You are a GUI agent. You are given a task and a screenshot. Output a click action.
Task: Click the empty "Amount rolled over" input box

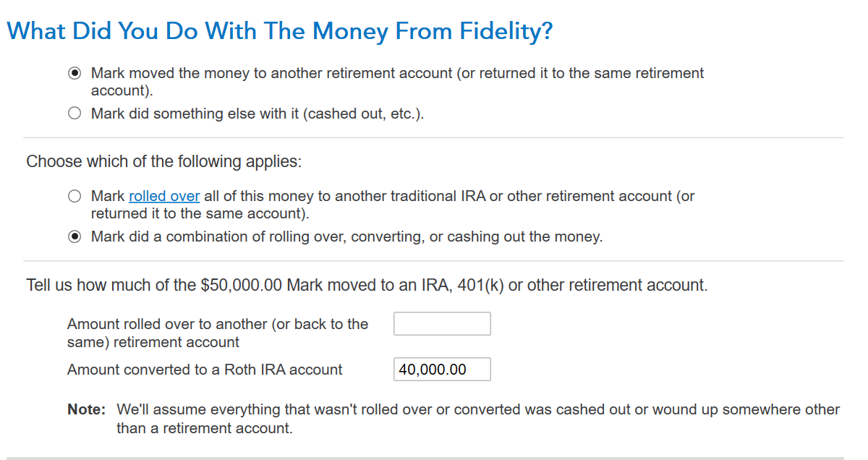(442, 323)
